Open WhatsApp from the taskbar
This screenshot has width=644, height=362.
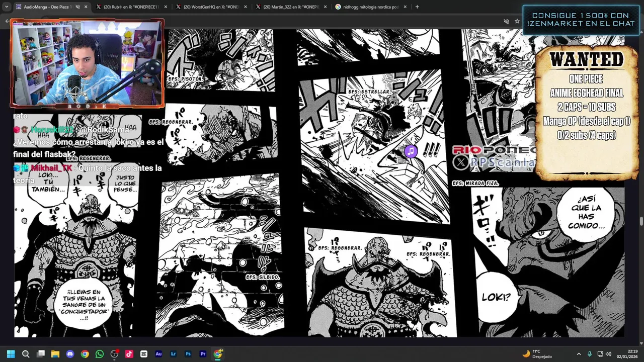point(100,354)
